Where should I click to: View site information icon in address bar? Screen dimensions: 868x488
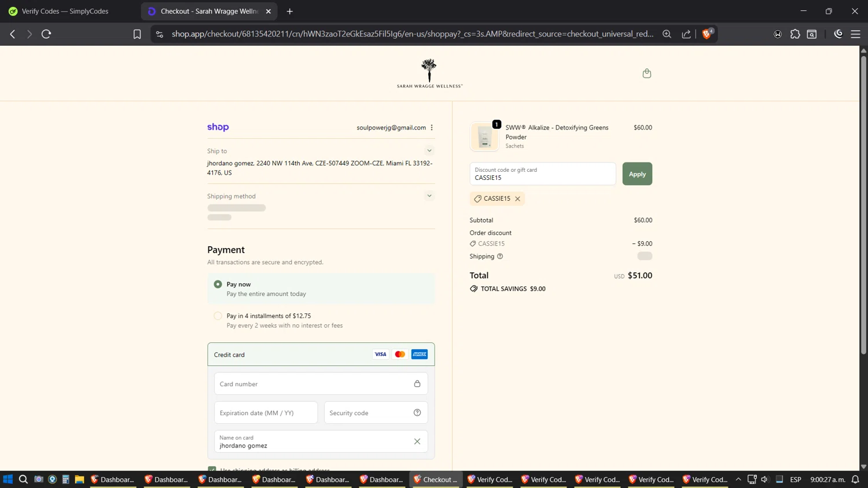point(160,34)
